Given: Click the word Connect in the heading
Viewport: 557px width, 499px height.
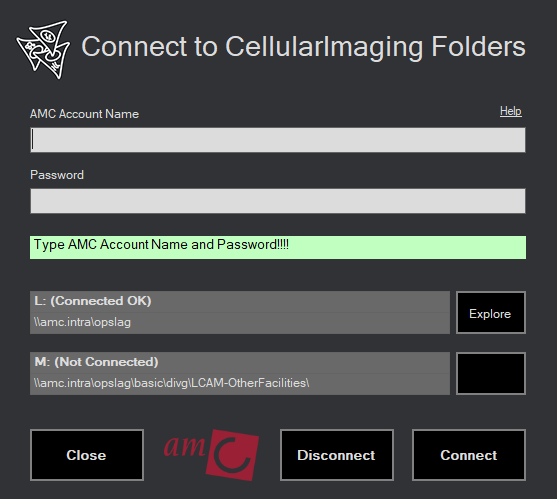Looking at the screenshot, I should click(134, 47).
